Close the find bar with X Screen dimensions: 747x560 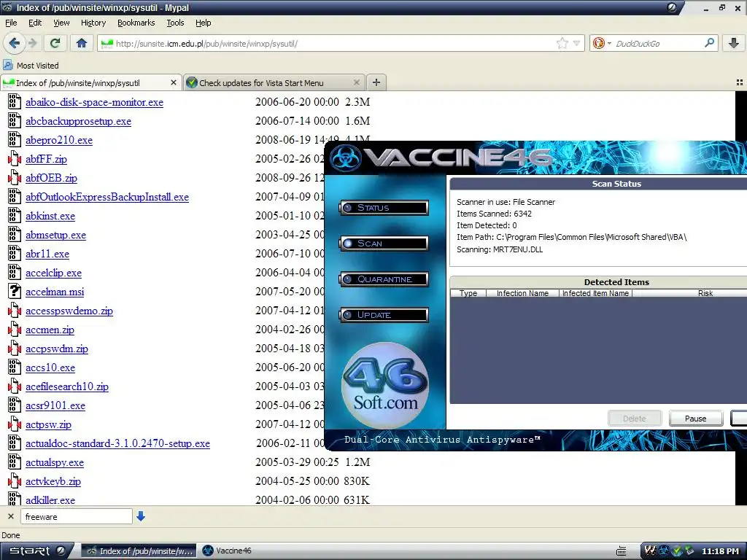10,516
